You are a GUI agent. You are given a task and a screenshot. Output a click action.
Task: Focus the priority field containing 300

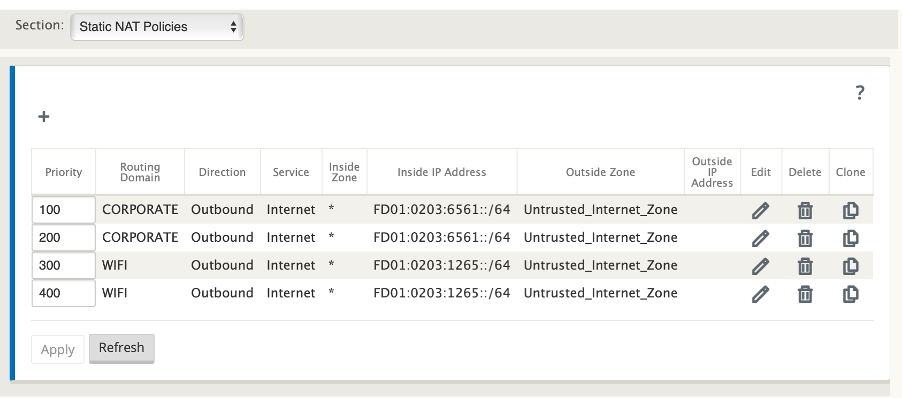pyautogui.click(x=63, y=265)
